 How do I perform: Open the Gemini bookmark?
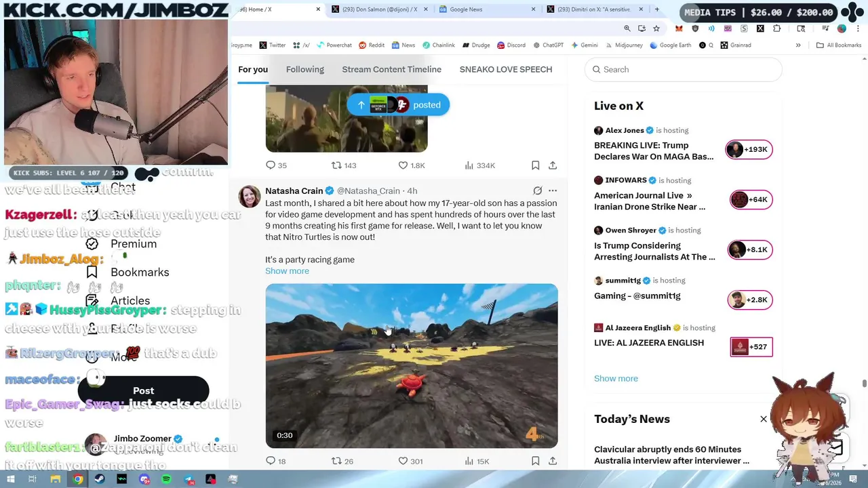[585, 45]
